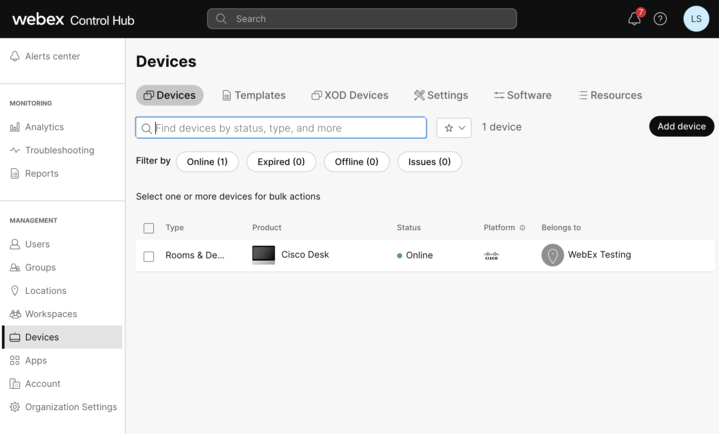
Task: Switch to the Settings tab
Action: point(441,95)
